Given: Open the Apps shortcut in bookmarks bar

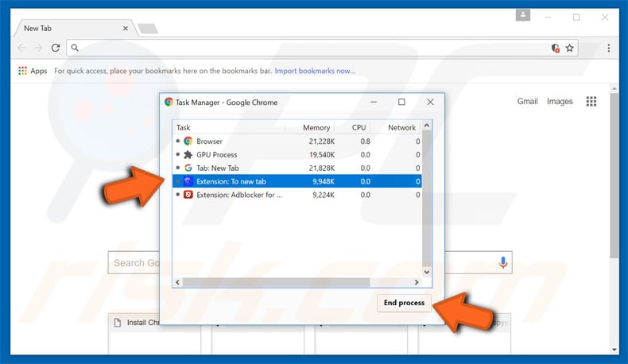Looking at the screenshot, I should [33, 71].
